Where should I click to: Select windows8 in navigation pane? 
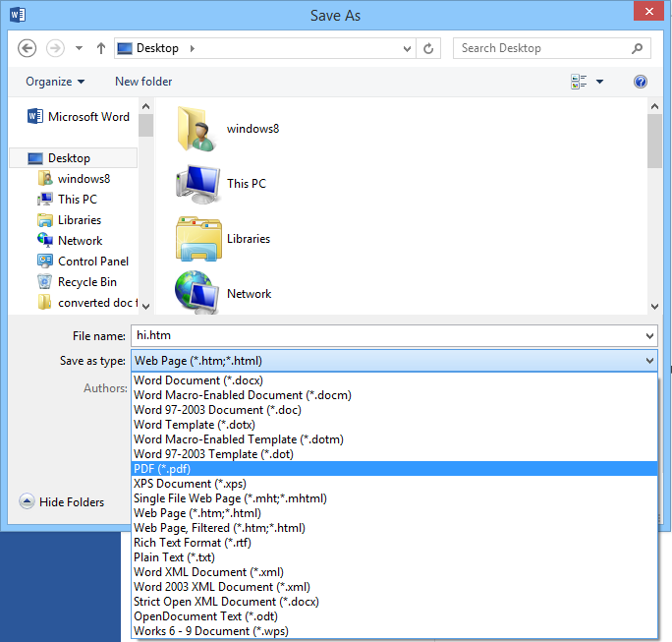(x=74, y=179)
